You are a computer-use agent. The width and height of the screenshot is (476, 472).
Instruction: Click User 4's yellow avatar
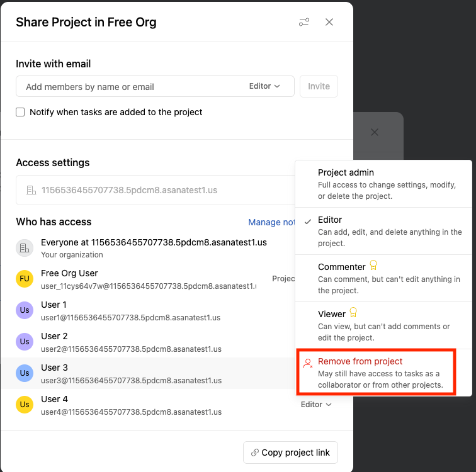pyautogui.click(x=25, y=405)
